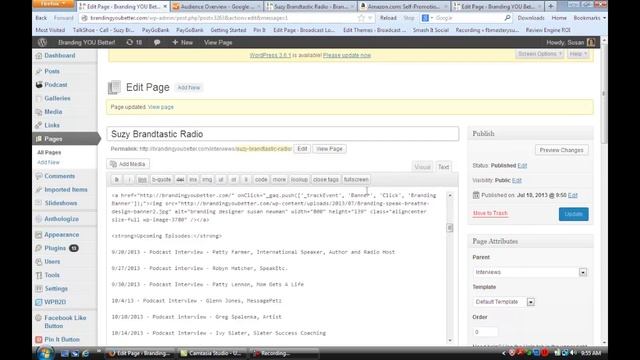The width and height of the screenshot is (640, 360).
Task: Open the Podcast section in sidebar
Action: tap(56, 84)
